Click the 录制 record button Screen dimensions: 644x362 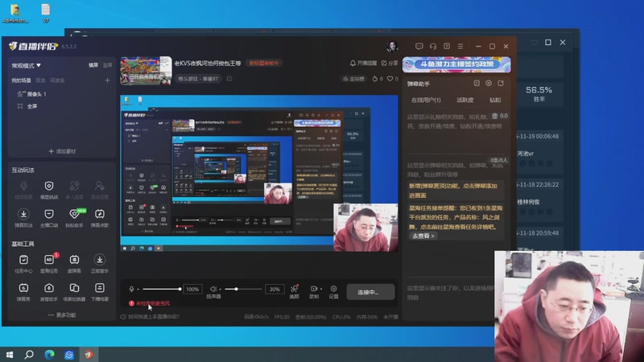tap(313, 291)
